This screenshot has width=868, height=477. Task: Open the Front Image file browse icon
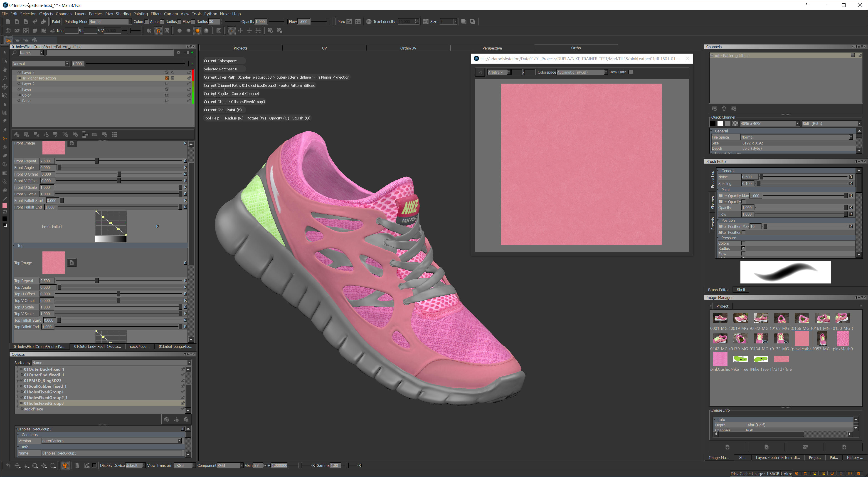[x=72, y=144]
